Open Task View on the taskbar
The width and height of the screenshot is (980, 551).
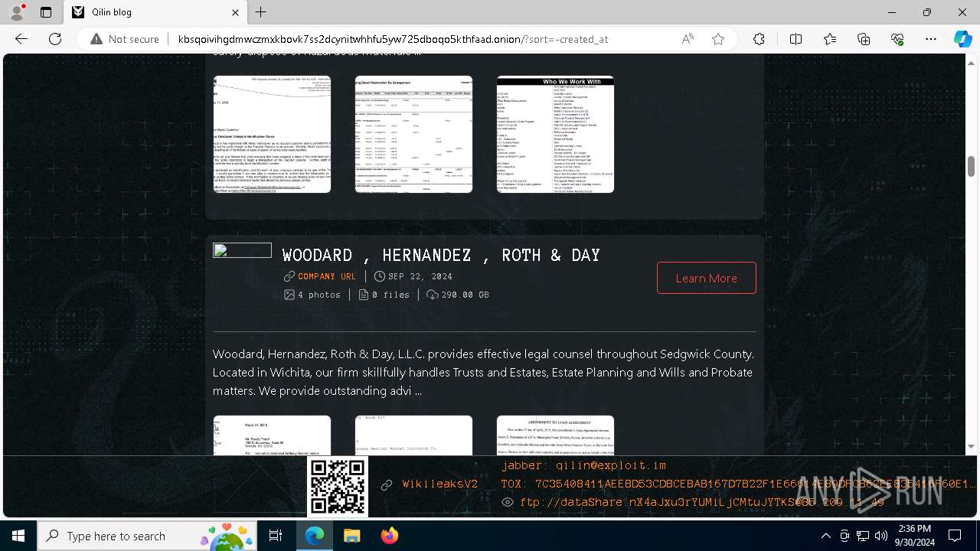click(x=276, y=536)
